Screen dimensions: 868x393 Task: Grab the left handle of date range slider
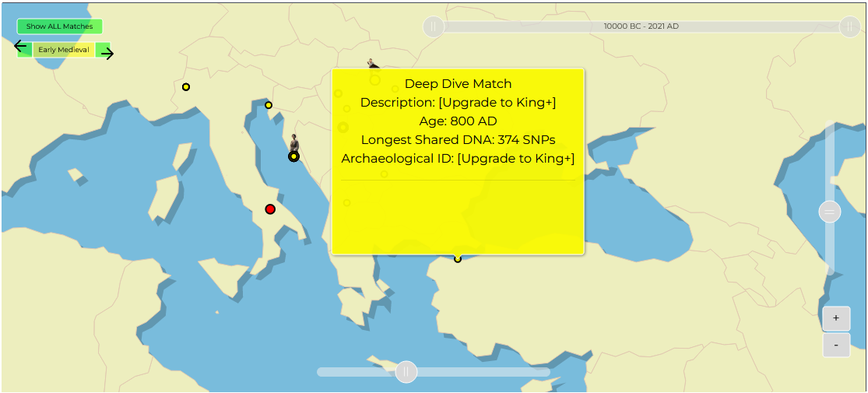click(434, 26)
